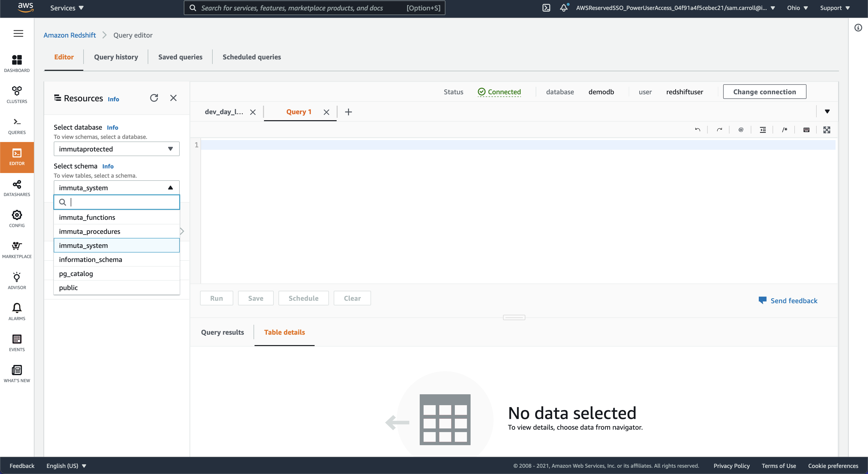Click the Change connection button
Image resolution: width=868 pixels, height=474 pixels.
coord(765,92)
